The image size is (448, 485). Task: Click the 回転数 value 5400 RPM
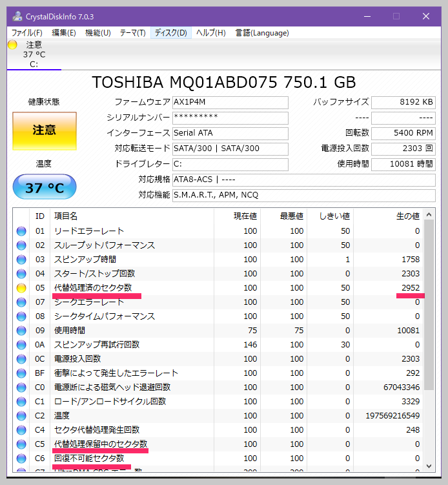403,133
